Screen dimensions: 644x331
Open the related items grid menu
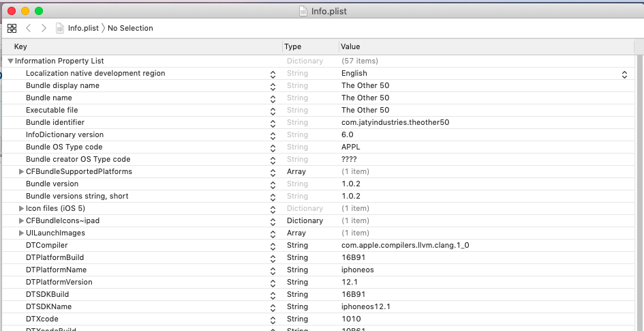pyautogui.click(x=12, y=28)
